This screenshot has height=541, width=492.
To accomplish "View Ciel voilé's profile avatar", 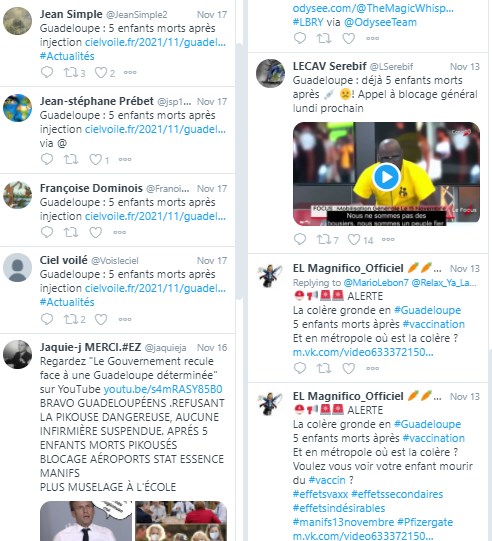I will pyautogui.click(x=17, y=267).
